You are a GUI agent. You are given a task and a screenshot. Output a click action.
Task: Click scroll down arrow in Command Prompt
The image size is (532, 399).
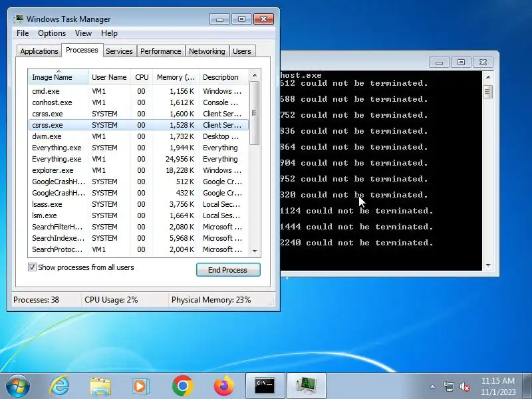488,265
